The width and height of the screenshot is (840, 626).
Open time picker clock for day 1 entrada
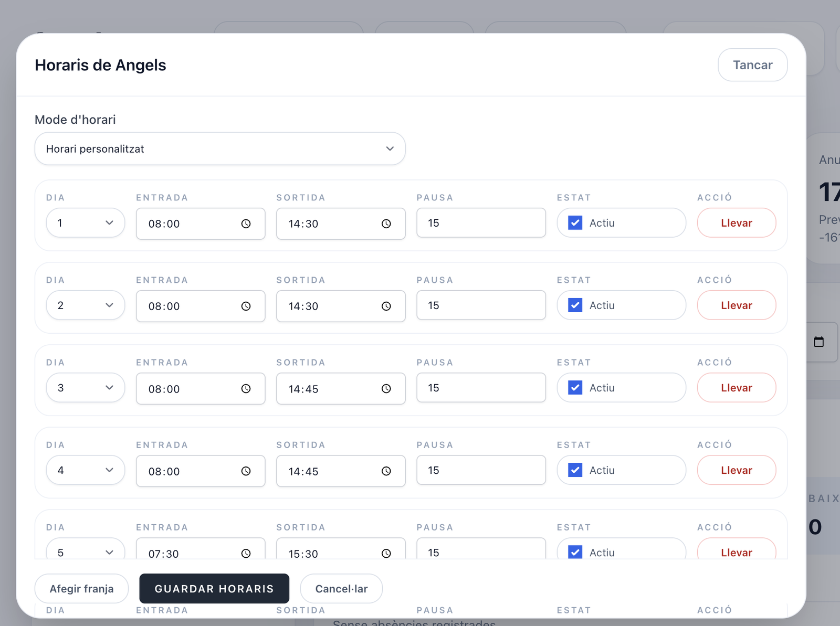point(246,224)
